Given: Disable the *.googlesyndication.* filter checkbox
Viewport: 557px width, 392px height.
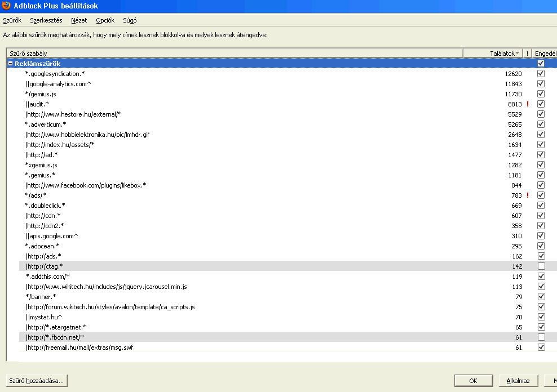Looking at the screenshot, I should [x=541, y=73].
